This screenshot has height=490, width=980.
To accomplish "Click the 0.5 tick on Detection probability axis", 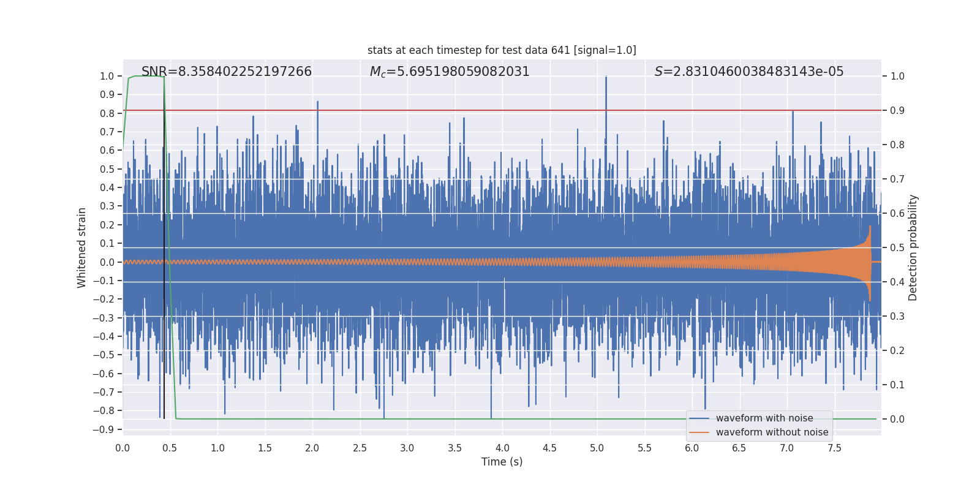I will coord(897,247).
